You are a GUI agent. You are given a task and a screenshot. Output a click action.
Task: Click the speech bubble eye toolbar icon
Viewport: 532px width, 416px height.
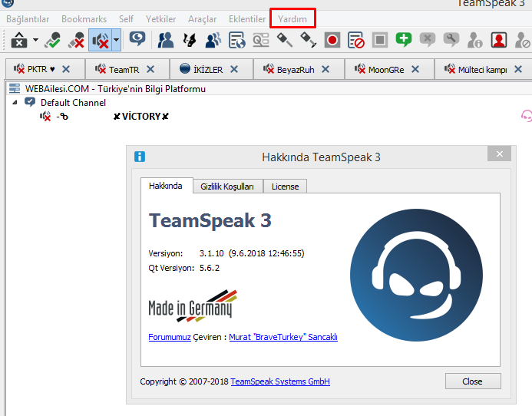137,40
